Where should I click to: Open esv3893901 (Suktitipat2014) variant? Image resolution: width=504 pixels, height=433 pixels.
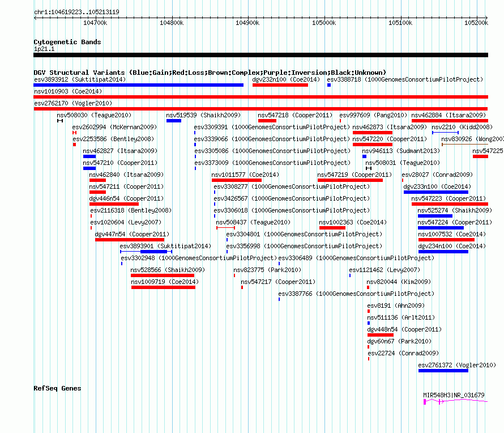tap(165, 246)
